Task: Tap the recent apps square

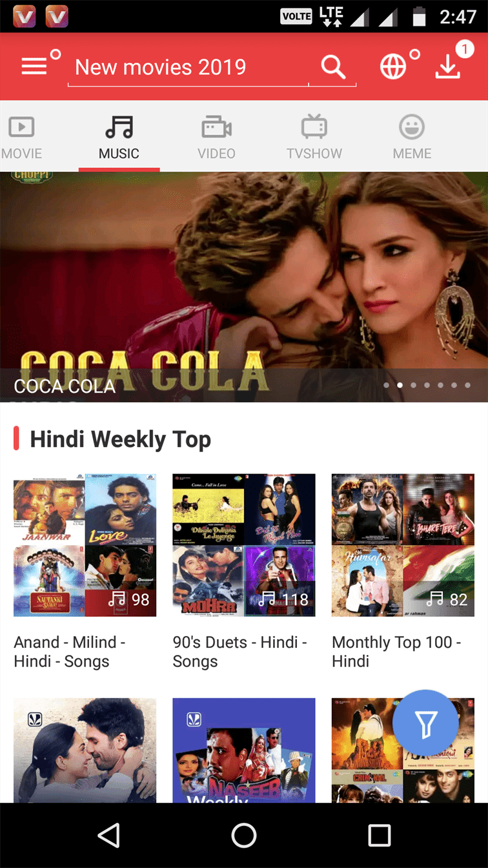Action: point(379,836)
